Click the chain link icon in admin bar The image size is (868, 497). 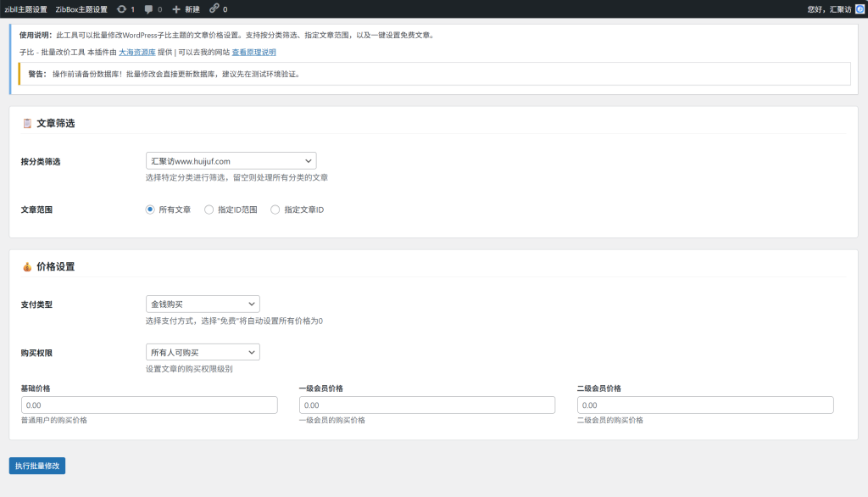pyautogui.click(x=214, y=9)
